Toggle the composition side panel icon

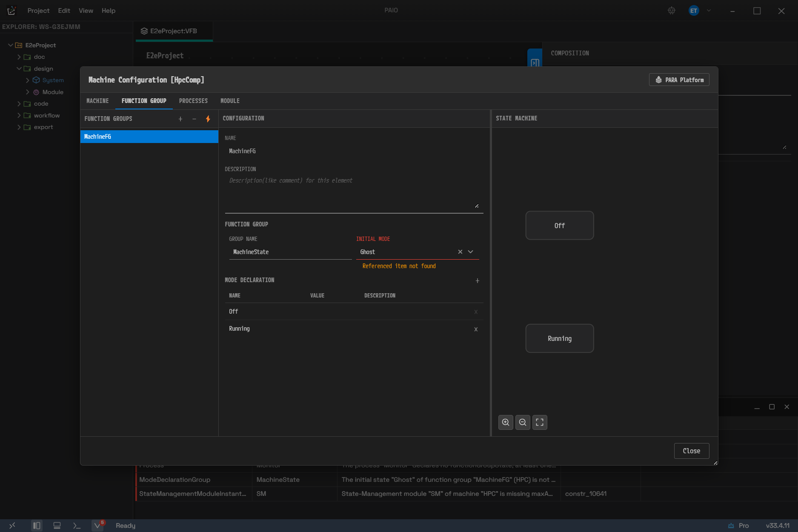pyautogui.click(x=535, y=63)
